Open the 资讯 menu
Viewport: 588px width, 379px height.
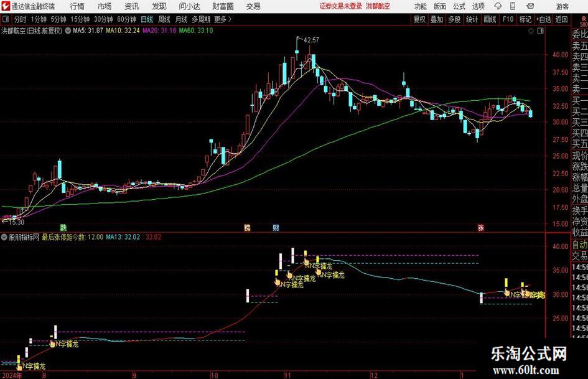point(132,6)
